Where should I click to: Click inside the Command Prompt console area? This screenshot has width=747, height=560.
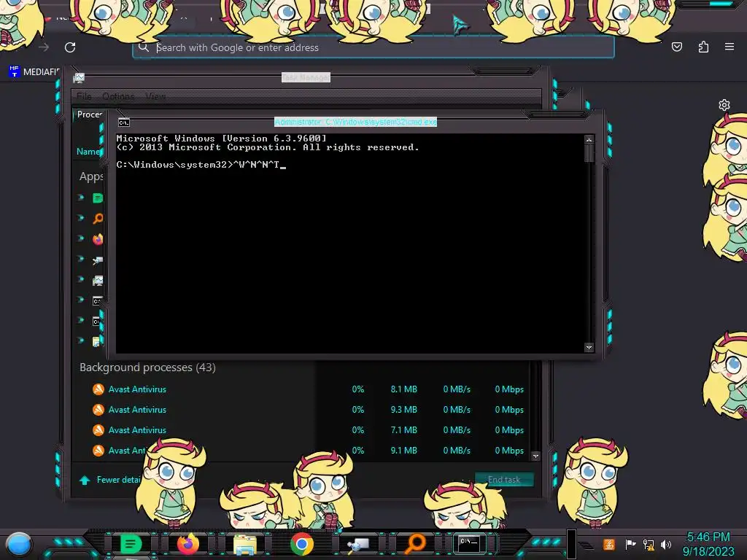tap(350, 244)
